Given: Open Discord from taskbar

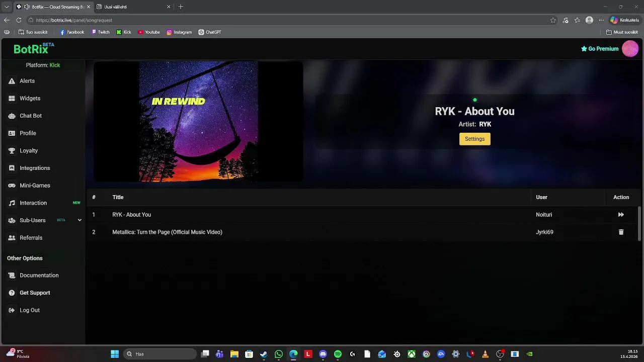Looking at the screenshot, I should [x=323, y=354].
